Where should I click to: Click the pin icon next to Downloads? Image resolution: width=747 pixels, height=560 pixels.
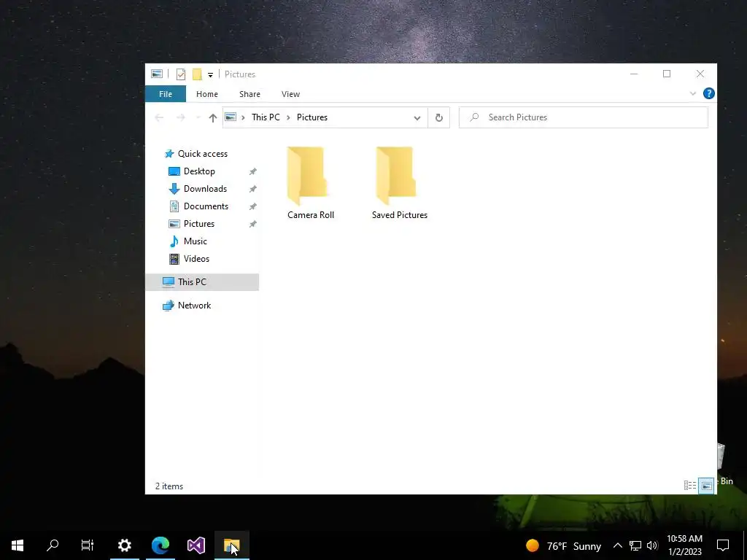pyautogui.click(x=252, y=189)
